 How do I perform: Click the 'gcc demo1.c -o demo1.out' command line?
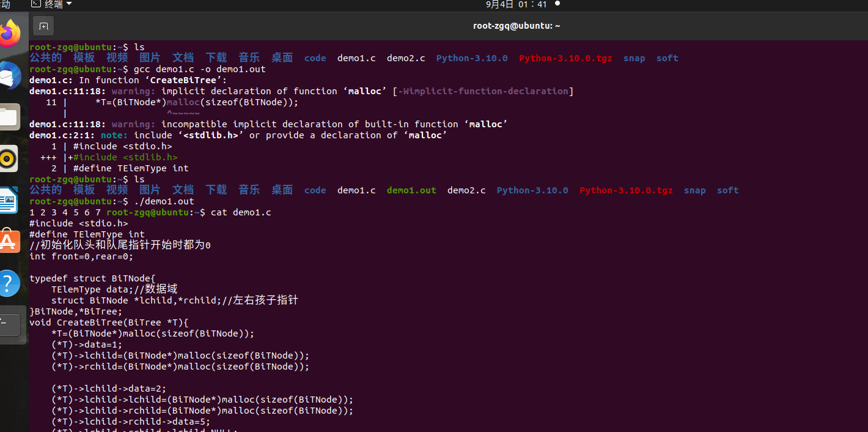click(200, 69)
